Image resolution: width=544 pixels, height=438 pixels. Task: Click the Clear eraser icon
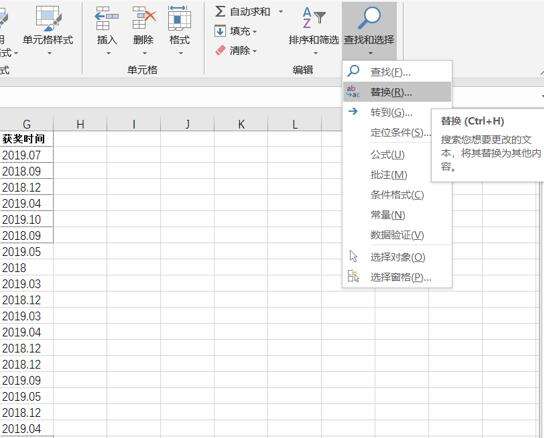(220, 51)
